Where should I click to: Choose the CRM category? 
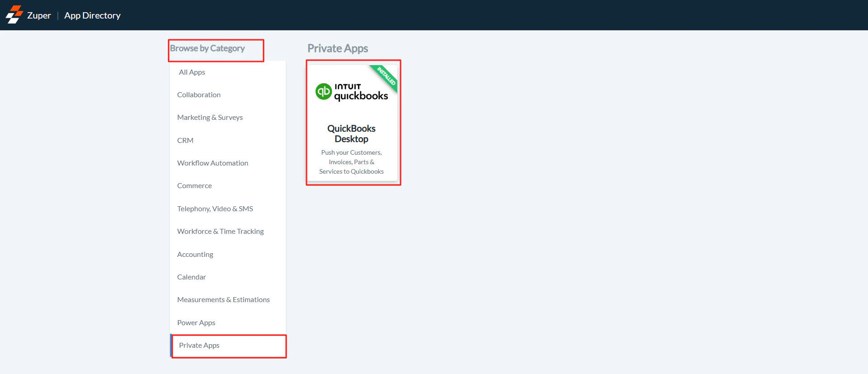pyautogui.click(x=228, y=141)
